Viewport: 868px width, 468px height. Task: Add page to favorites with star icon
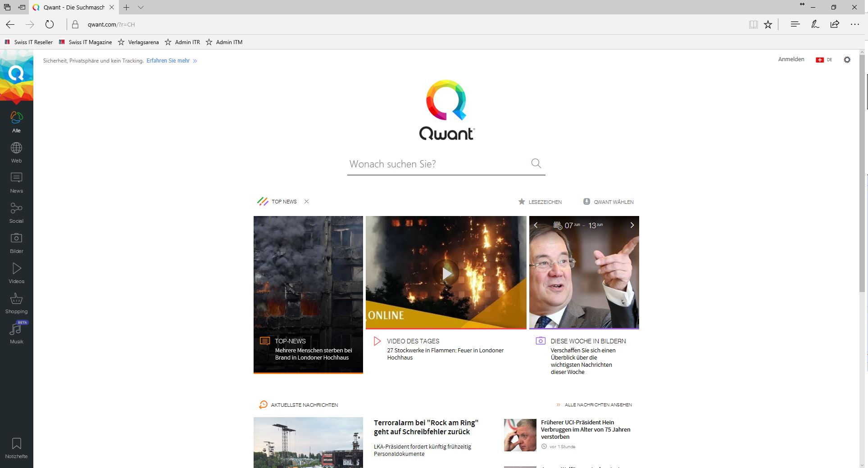tap(768, 24)
